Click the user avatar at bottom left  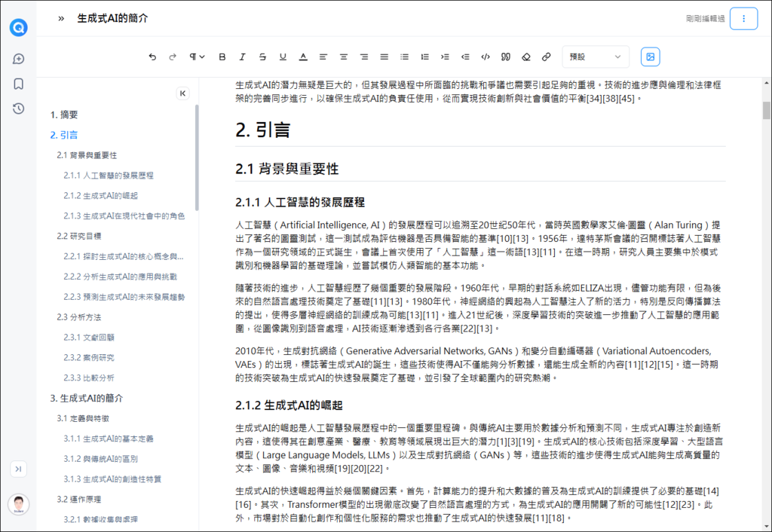coord(18,504)
